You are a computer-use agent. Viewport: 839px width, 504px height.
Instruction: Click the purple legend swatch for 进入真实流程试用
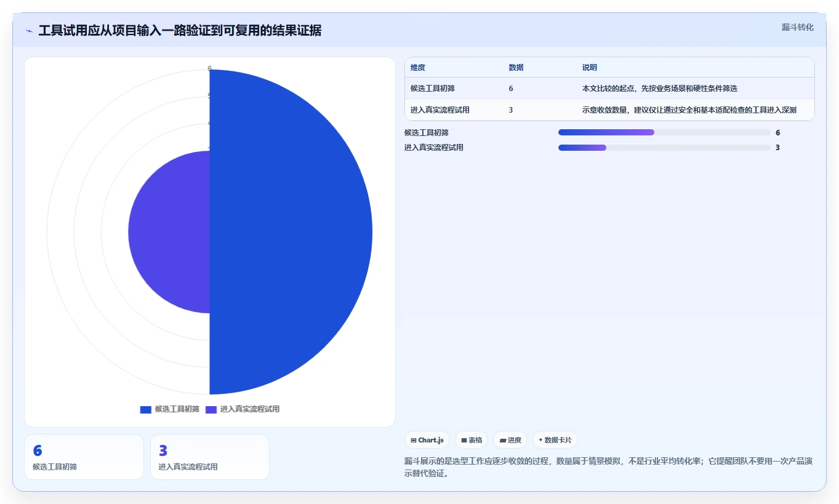[x=211, y=409]
